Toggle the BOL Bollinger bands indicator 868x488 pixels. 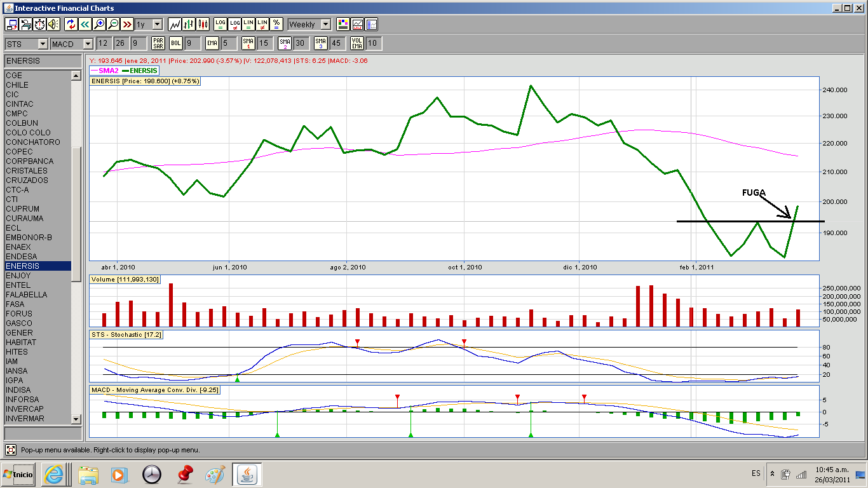pyautogui.click(x=176, y=43)
